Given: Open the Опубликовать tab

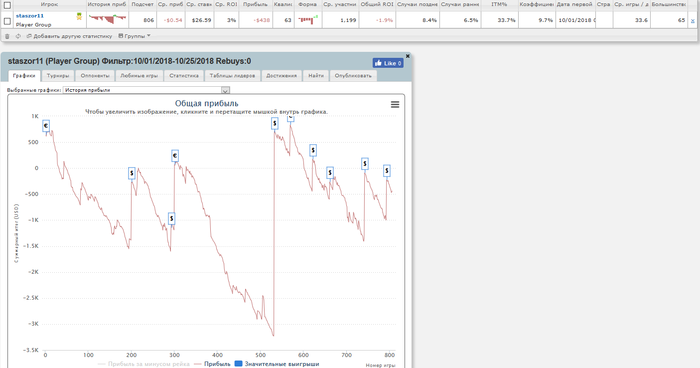Looking at the screenshot, I should (x=353, y=76).
